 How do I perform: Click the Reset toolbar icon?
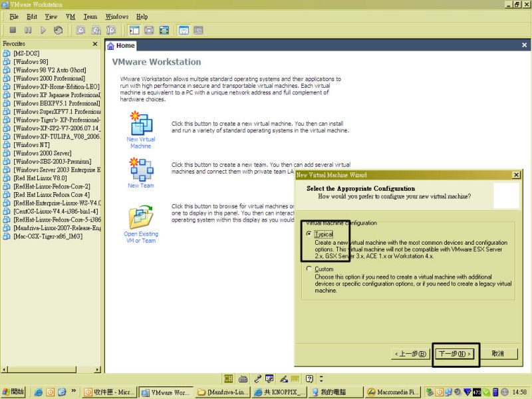click(58, 30)
